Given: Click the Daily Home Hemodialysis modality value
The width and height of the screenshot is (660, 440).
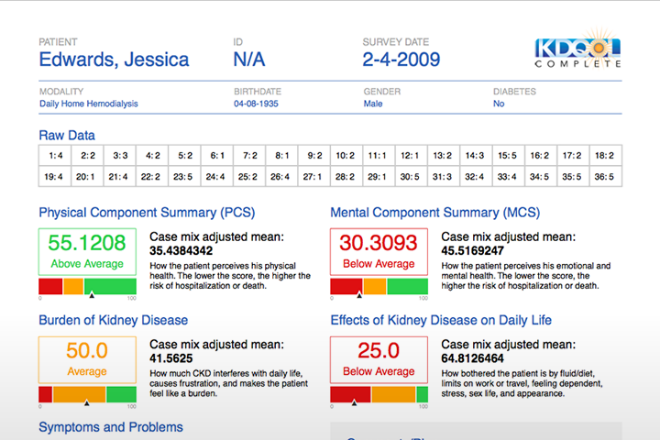Looking at the screenshot, I should click(88, 104).
